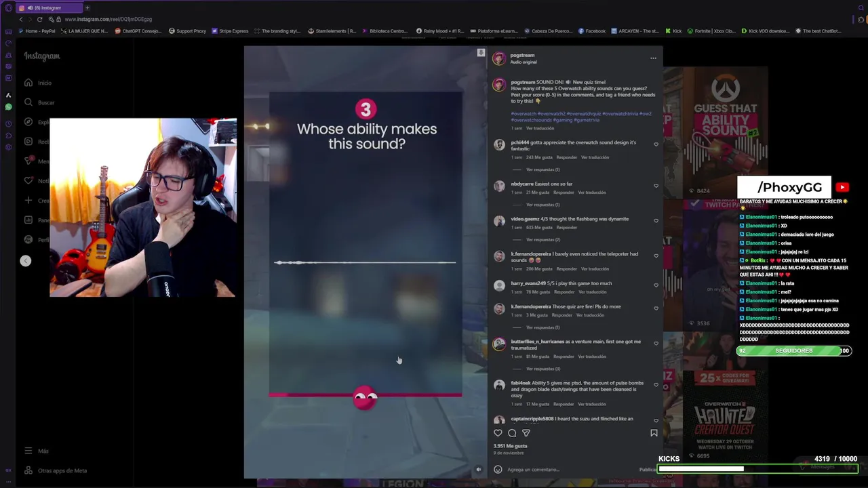Click the KICKS goal progress bar
The width and height of the screenshot is (868, 488).
(x=757, y=468)
